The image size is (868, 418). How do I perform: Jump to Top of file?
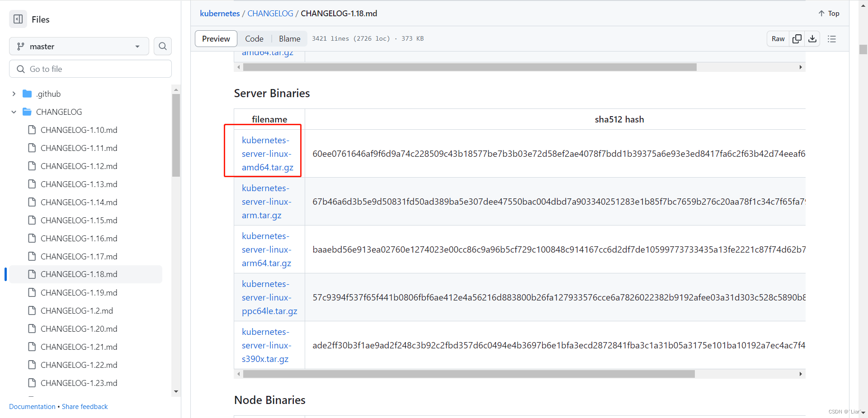pyautogui.click(x=829, y=14)
